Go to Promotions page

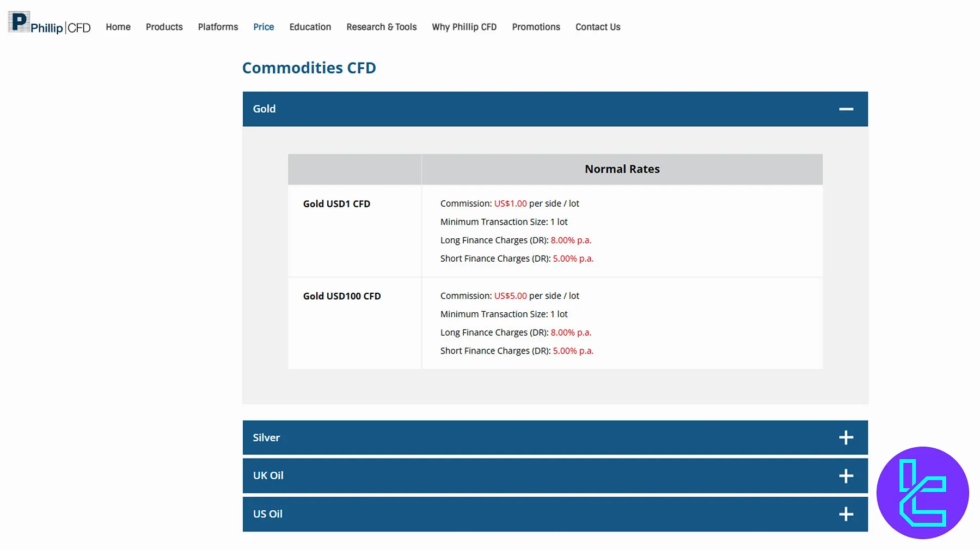(x=536, y=27)
